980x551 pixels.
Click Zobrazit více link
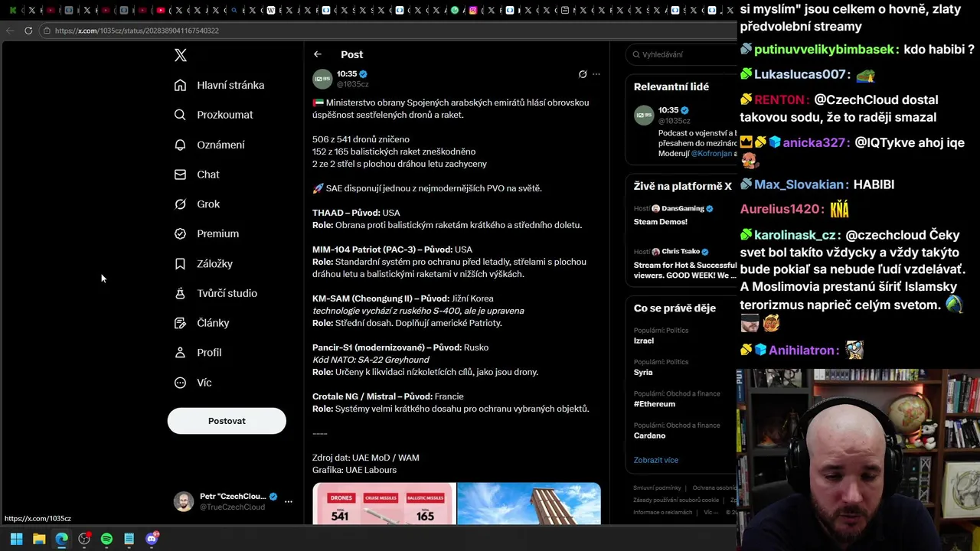pyautogui.click(x=655, y=460)
